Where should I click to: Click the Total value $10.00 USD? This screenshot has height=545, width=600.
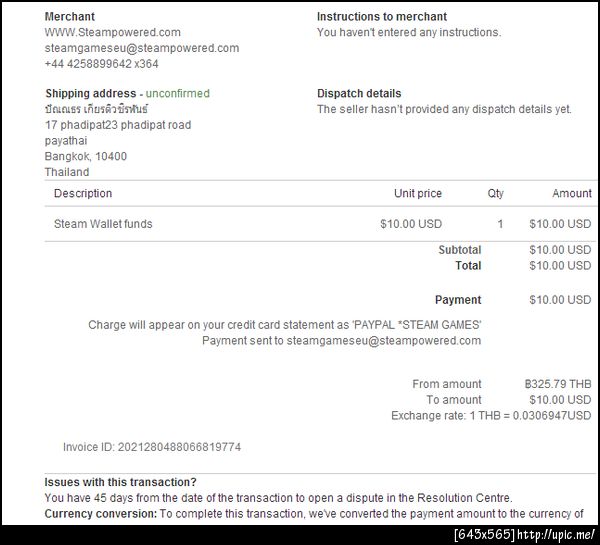tap(561, 266)
